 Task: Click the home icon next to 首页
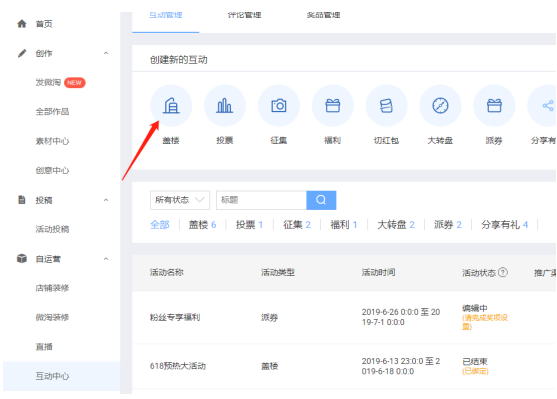22,24
